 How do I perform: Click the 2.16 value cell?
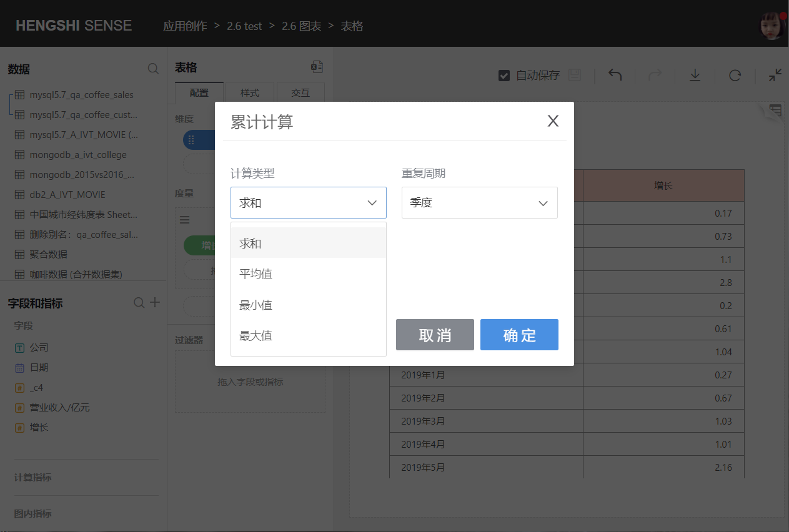663,468
